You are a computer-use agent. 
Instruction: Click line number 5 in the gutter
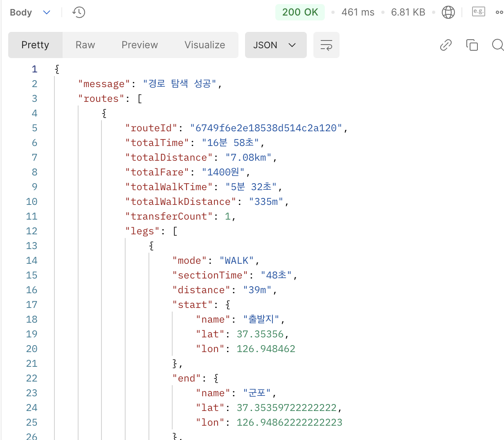[34, 128]
